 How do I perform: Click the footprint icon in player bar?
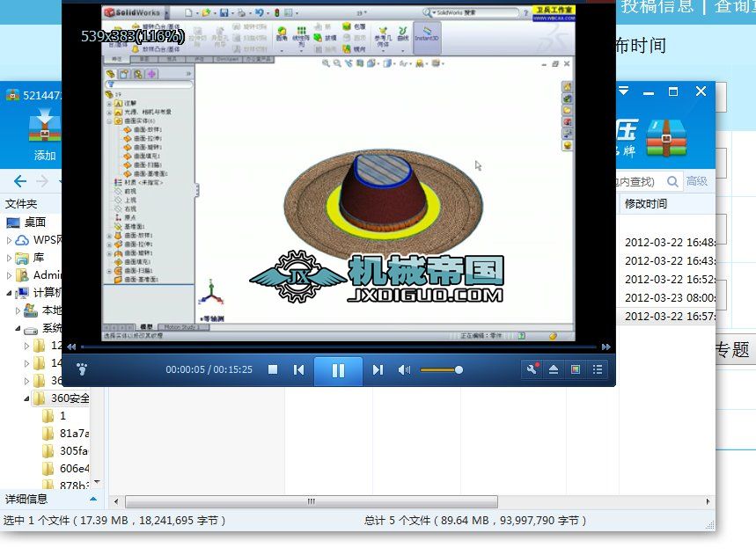pyautogui.click(x=82, y=369)
